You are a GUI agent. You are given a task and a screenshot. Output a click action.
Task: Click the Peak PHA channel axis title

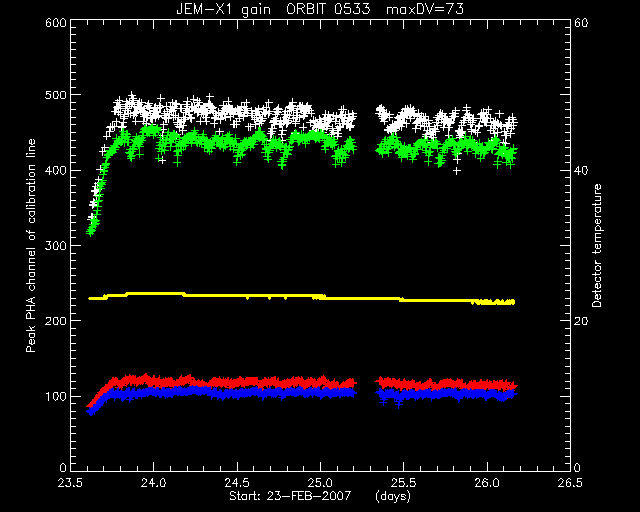click(x=31, y=245)
